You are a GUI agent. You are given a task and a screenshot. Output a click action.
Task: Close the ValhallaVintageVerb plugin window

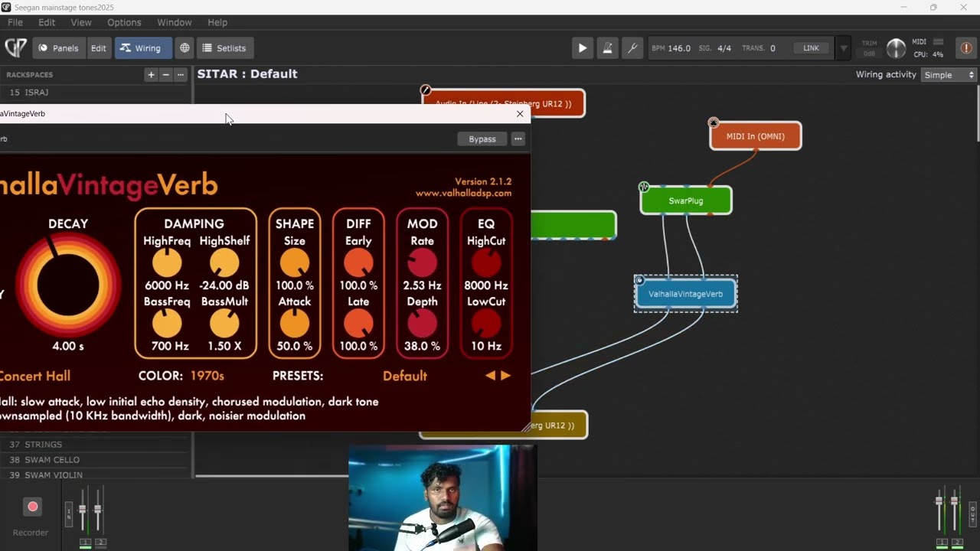coord(520,113)
